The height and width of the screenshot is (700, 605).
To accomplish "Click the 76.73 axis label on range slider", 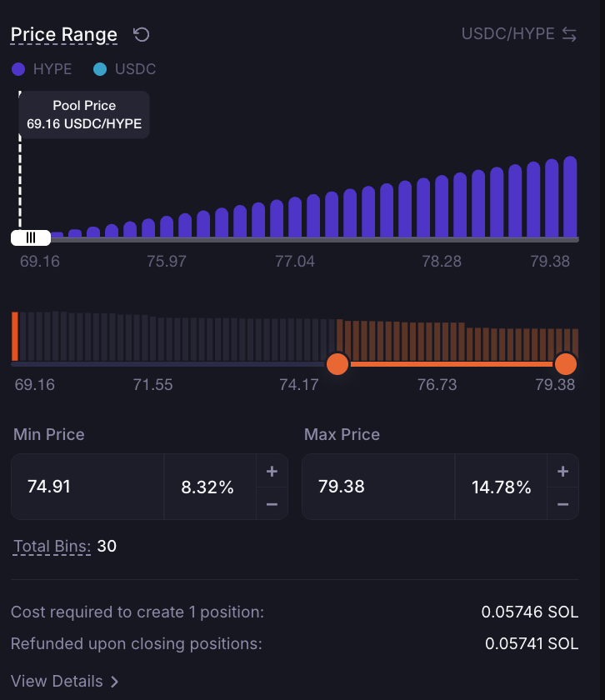I will click(x=437, y=384).
